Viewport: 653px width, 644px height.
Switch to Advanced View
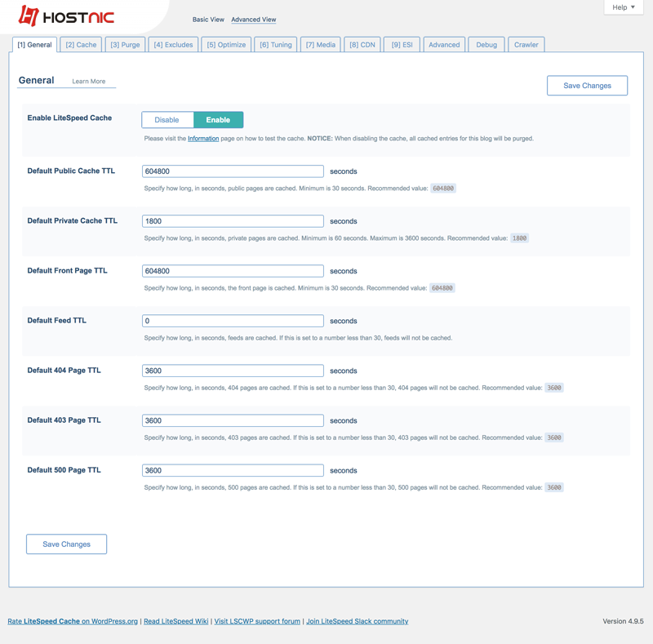click(x=254, y=20)
